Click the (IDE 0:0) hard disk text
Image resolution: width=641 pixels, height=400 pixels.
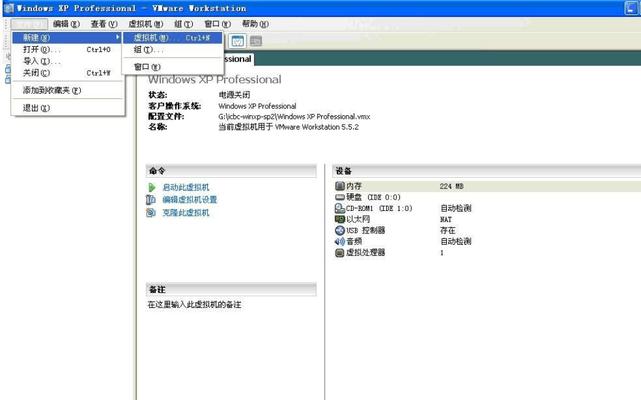point(383,197)
